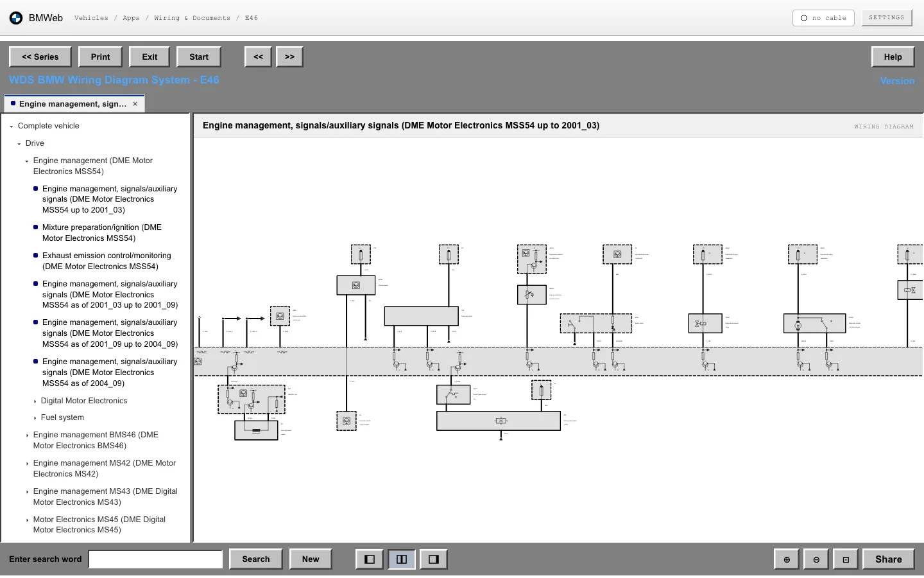Open E46 breadcrumb
The width and height of the screenshot is (924, 578).
coord(252,18)
